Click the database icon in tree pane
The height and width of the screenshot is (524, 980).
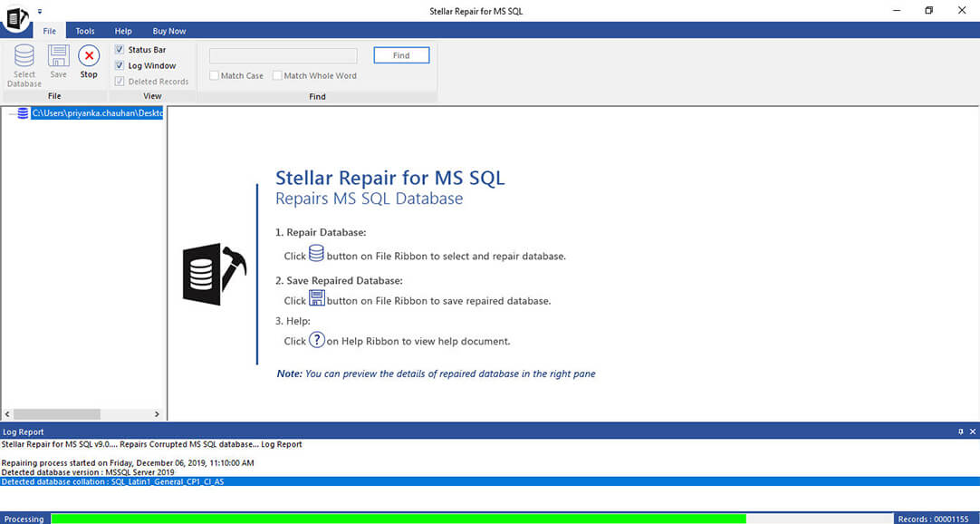23,113
